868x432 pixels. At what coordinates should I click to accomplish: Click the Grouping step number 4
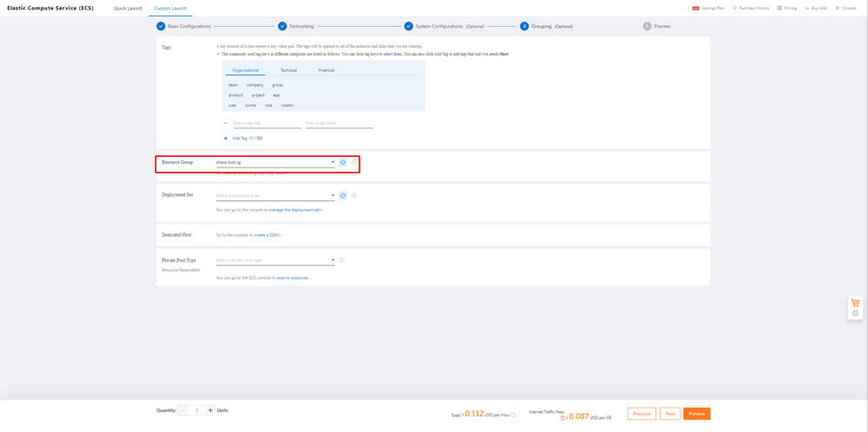pyautogui.click(x=524, y=26)
